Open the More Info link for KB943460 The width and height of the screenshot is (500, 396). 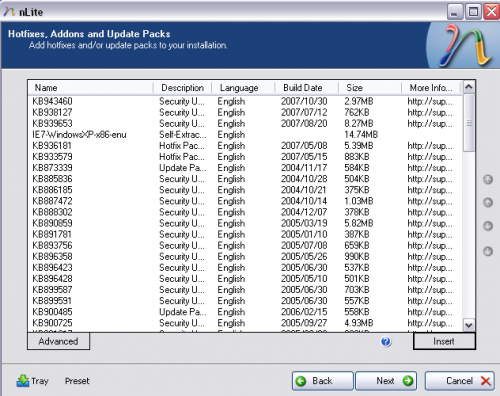430,101
